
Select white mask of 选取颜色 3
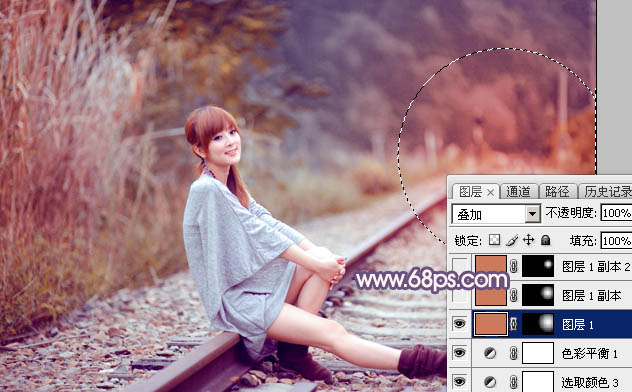click(538, 382)
